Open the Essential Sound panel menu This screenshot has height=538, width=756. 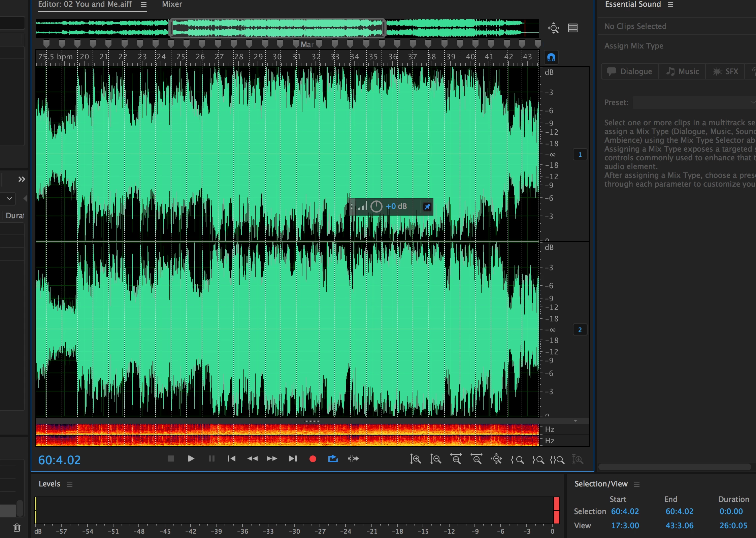pyautogui.click(x=670, y=4)
